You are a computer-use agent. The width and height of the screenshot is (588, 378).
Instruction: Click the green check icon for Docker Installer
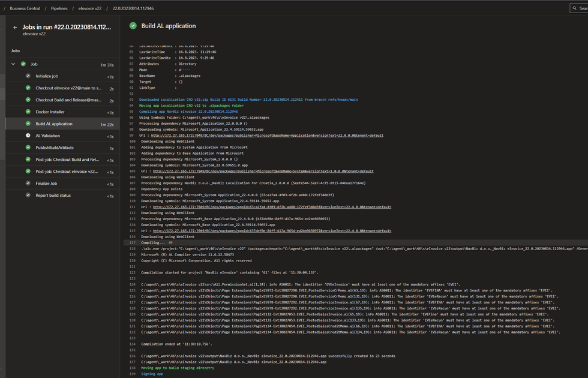(28, 112)
